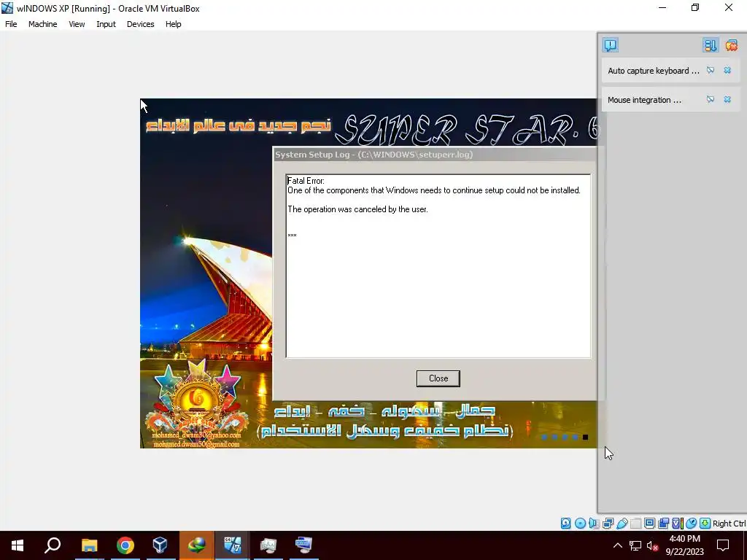Suppress the Mouse integration notification
Image resolution: width=747 pixels, height=560 pixels.
[711, 99]
